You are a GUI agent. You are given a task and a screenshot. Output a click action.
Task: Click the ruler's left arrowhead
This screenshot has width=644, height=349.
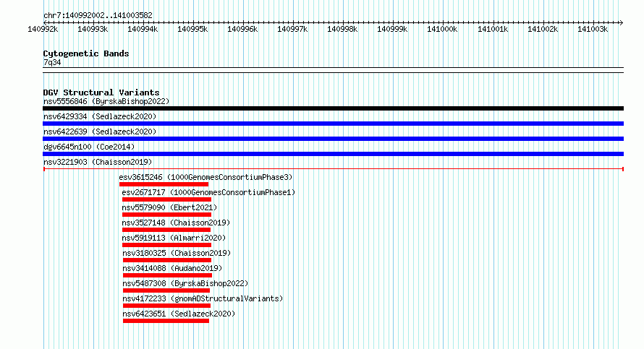(45, 22)
